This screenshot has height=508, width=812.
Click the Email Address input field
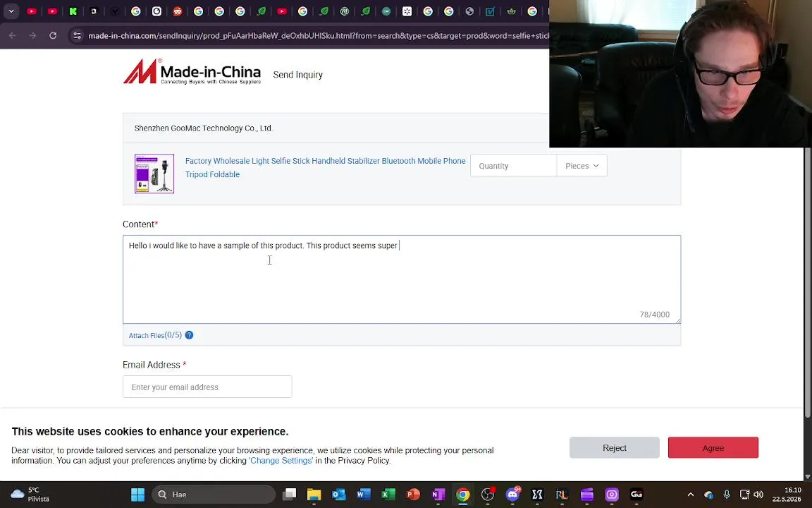(207, 387)
